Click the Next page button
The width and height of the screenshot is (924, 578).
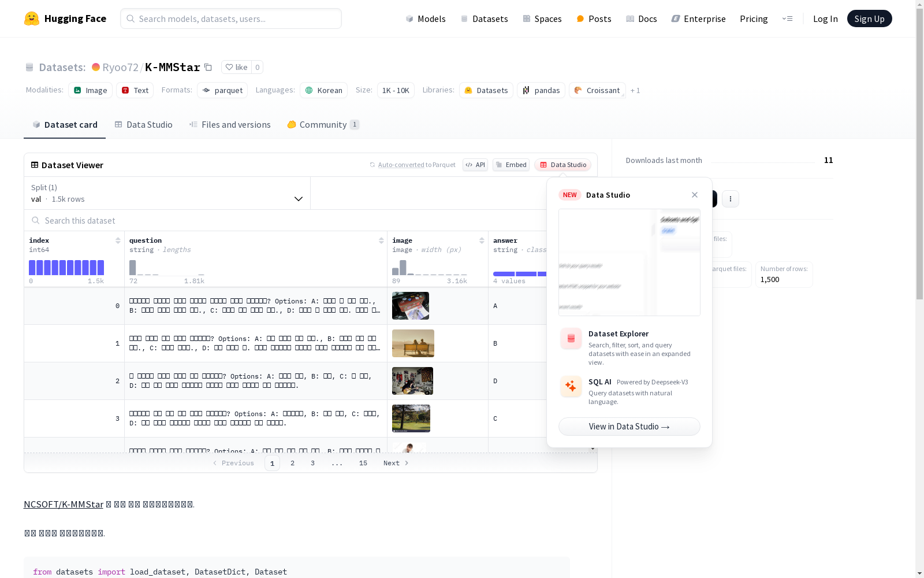[x=396, y=463]
